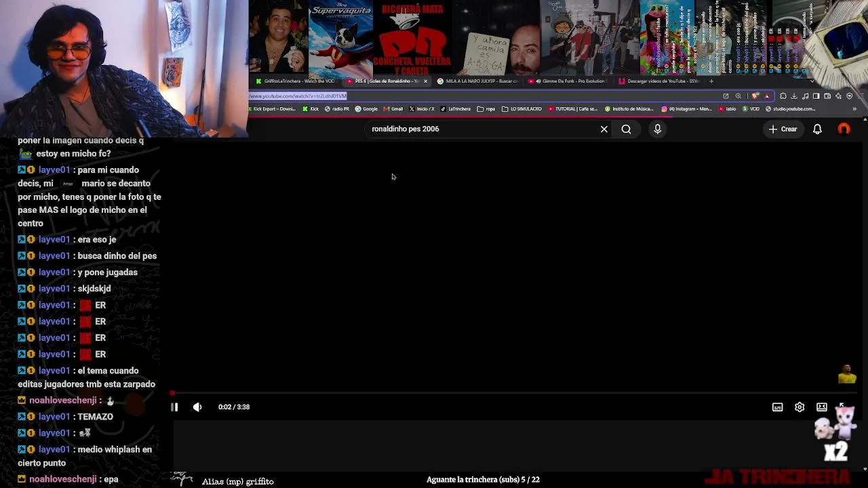Open the tab search dropdown arrow
Viewport: 868px width, 488px height.
[x=812, y=81]
